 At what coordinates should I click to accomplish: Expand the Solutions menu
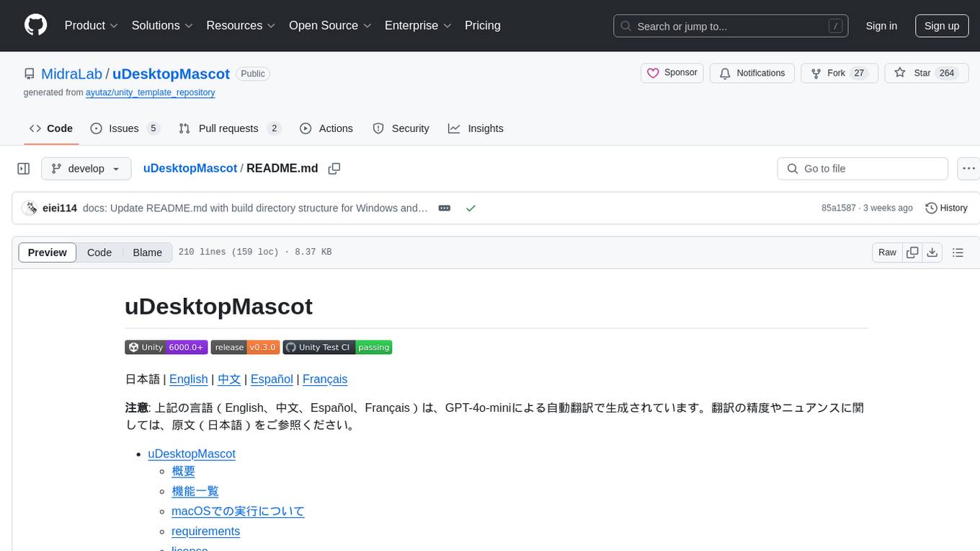coord(162,25)
